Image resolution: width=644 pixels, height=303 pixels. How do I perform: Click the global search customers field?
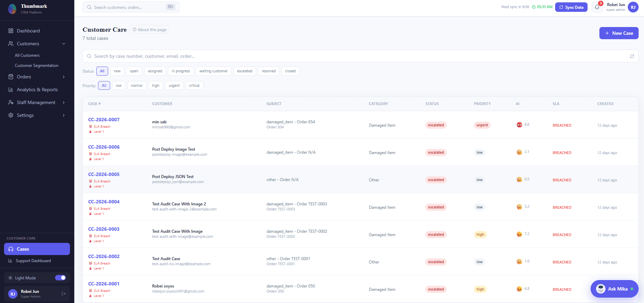pyautogui.click(x=131, y=7)
